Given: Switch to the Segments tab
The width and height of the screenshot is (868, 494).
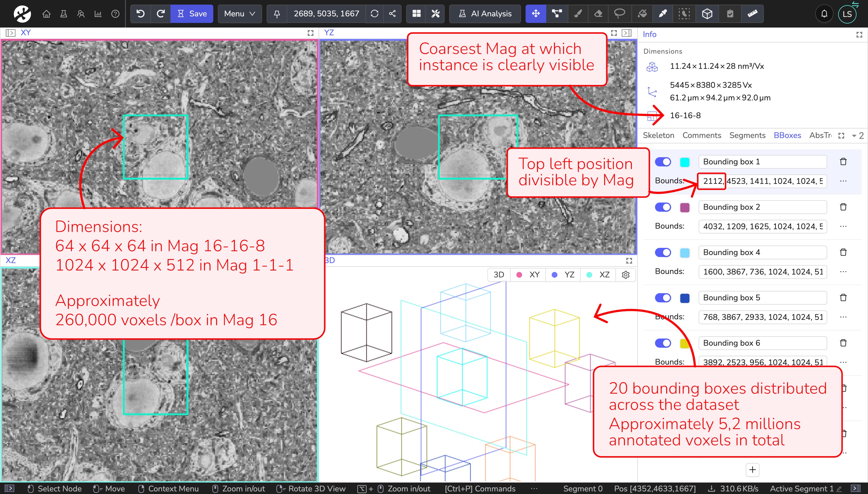Looking at the screenshot, I should (747, 135).
